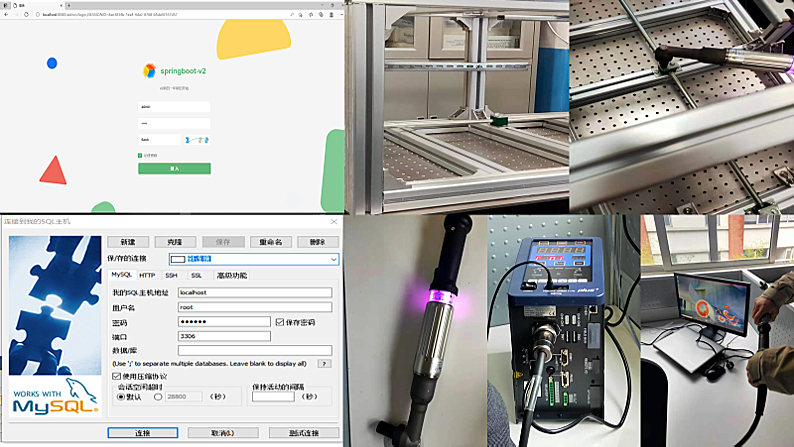Click the browser back arrow
The width and height of the screenshot is (794, 447).
pos(5,14)
